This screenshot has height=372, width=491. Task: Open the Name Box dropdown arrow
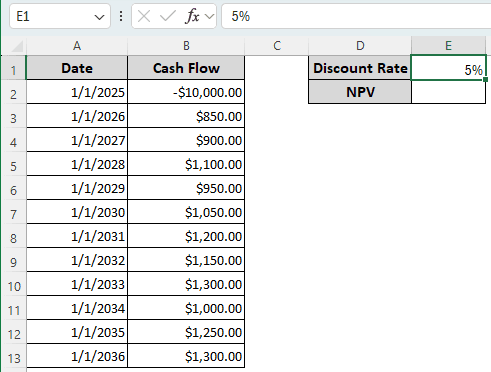point(99,17)
